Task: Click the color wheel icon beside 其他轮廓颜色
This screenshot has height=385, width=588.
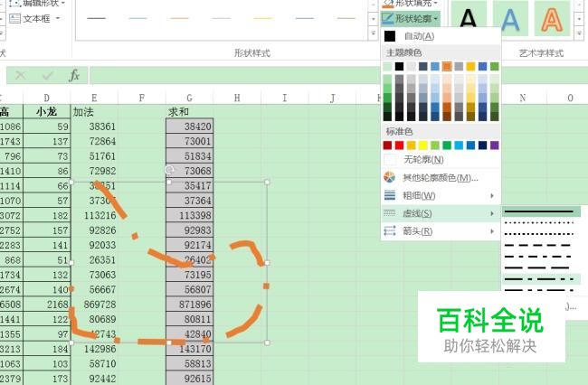Action: coord(390,177)
